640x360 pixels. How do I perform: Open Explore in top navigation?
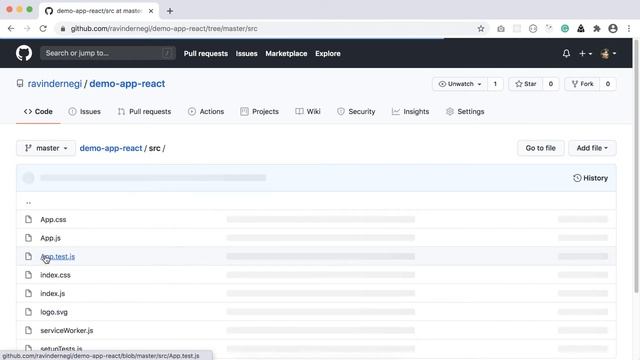(328, 53)
